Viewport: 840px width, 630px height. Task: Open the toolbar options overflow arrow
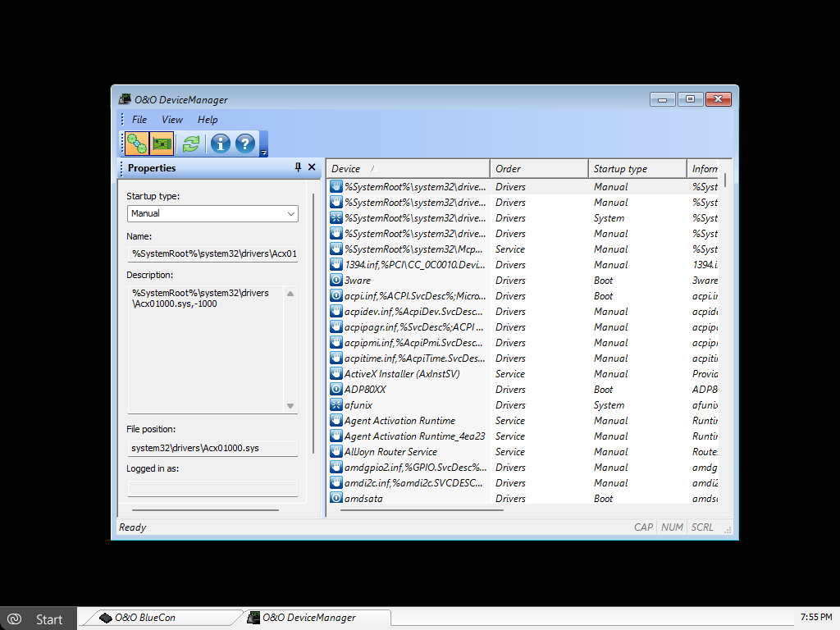point(263,153)
